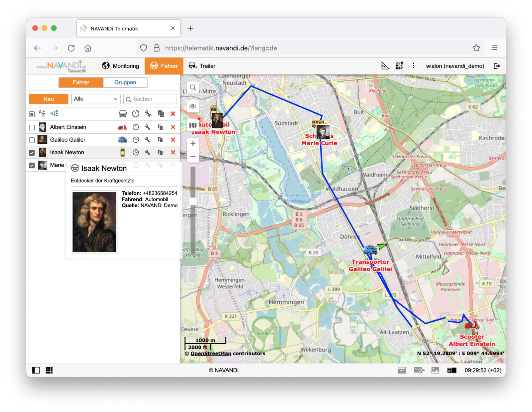The height and width of the screenshot is (412, 532).
Task: Click the group-assignment icon beside the A-Z sort
Action: (x=54, y=113)
